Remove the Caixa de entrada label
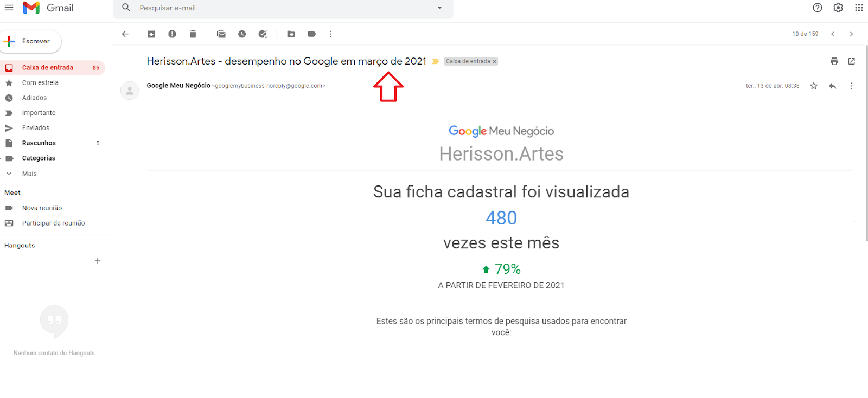The height and width of the screenshot is (398, 868). coord(494,62)
